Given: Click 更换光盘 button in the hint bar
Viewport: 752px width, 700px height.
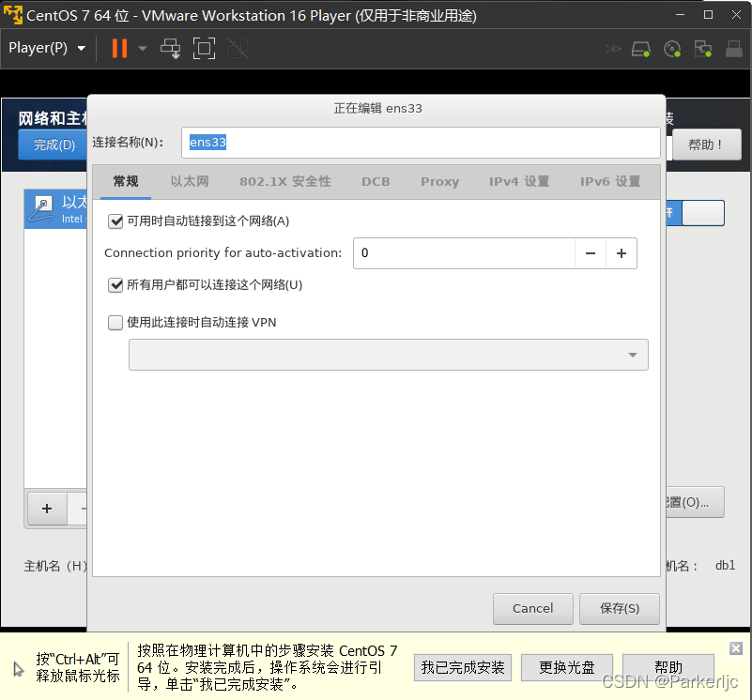Looking at the screenshot, I should pyautogui.click(x=567, y=667).
